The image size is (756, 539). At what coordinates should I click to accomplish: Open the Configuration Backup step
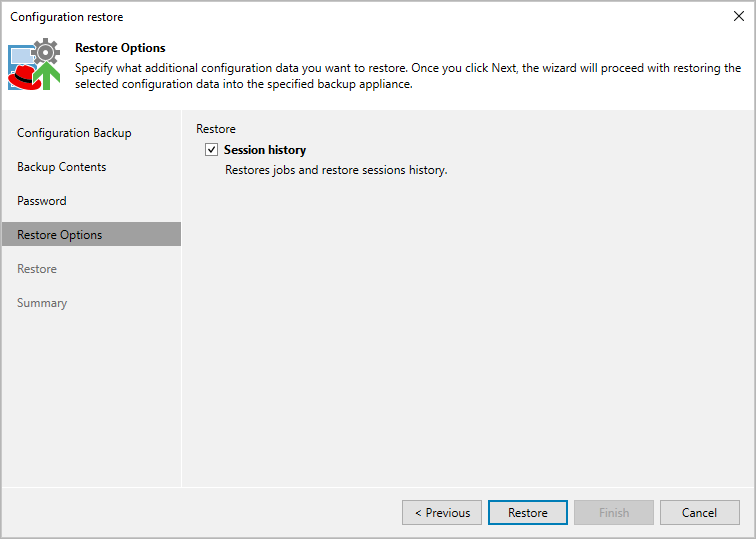pyautogui.click(x=74, y=133)
